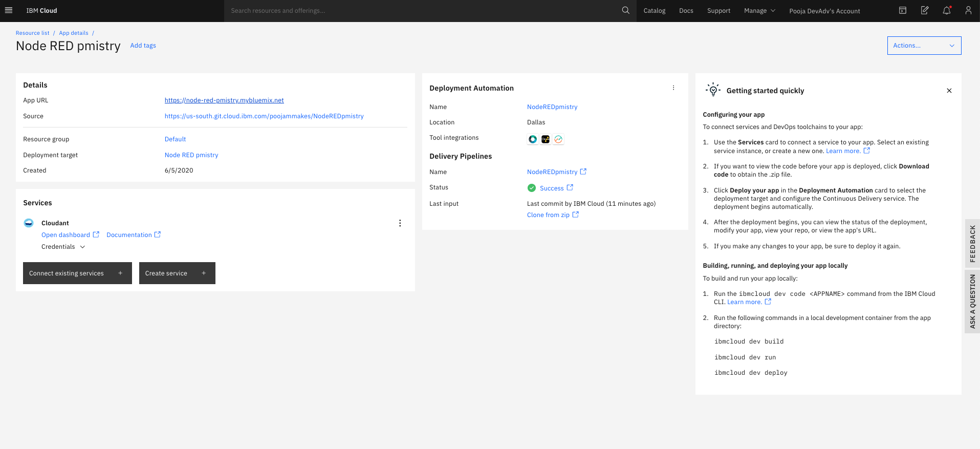Click external link icon beside Open dashboard

[96, 234]
